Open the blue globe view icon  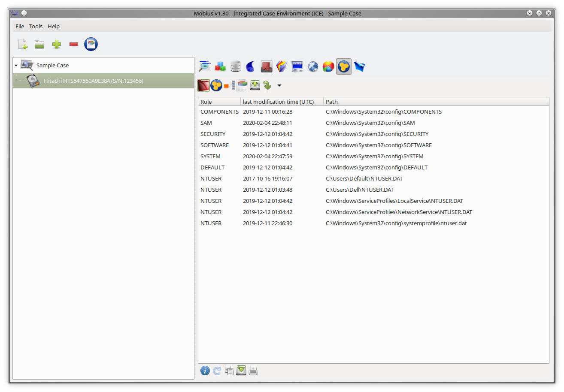(313, 66)
